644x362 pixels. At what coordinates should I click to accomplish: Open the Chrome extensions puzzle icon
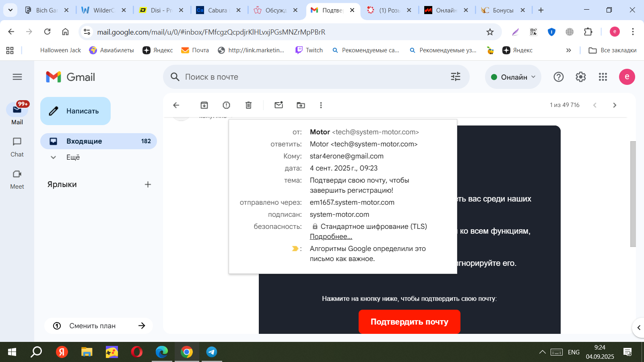pos(588,32)
